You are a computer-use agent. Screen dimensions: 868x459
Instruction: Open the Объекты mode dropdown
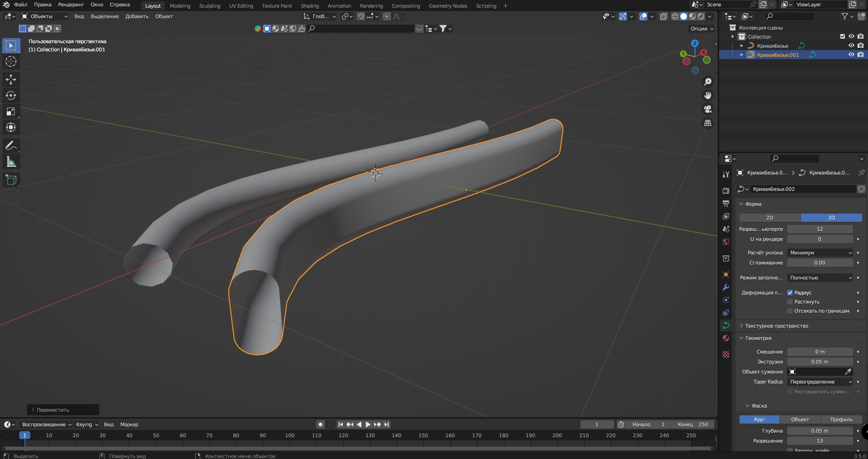(44, 16)
